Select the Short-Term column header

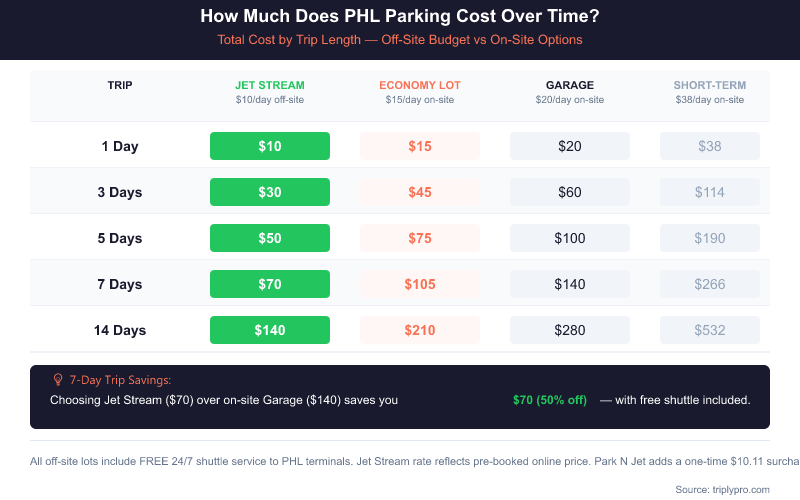pos(709,86)
